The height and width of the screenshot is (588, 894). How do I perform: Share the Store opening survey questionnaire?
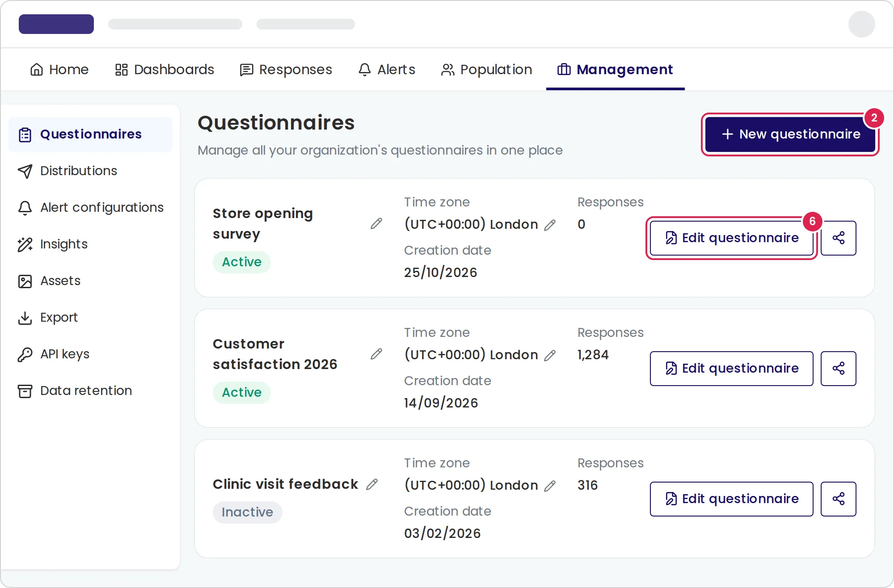pyautogui.click(x=839, y=238)
